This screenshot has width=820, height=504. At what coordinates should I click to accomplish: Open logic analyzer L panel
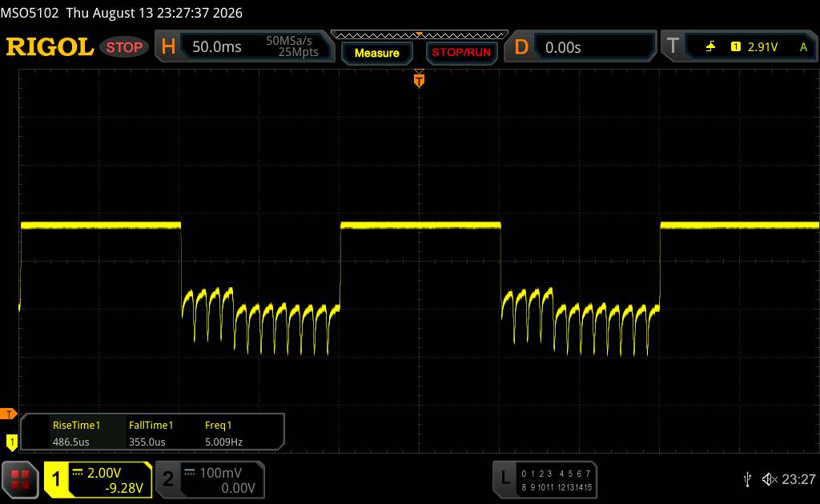(505, 478)
